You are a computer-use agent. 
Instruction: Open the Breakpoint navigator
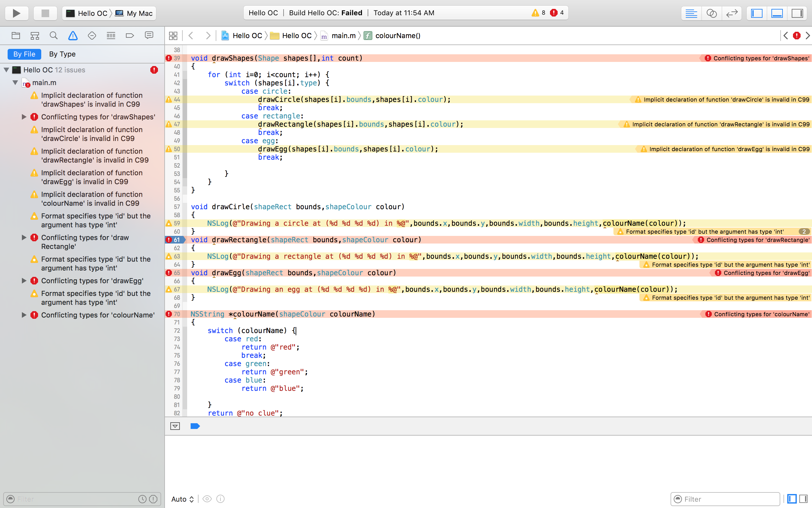[130, 35]
